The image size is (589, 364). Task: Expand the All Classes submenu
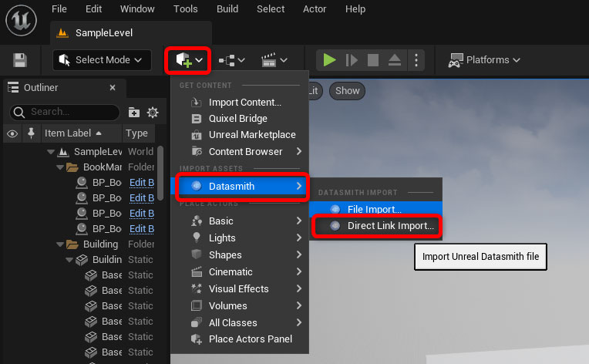240,322
